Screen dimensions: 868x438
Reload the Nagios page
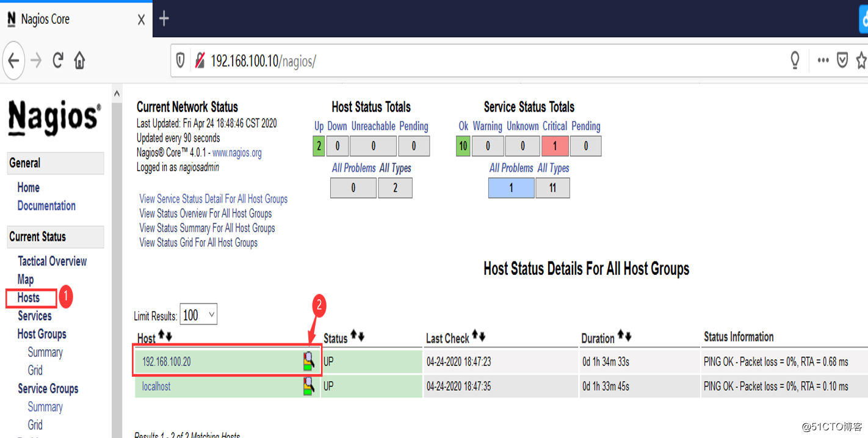tap(58, 60)
